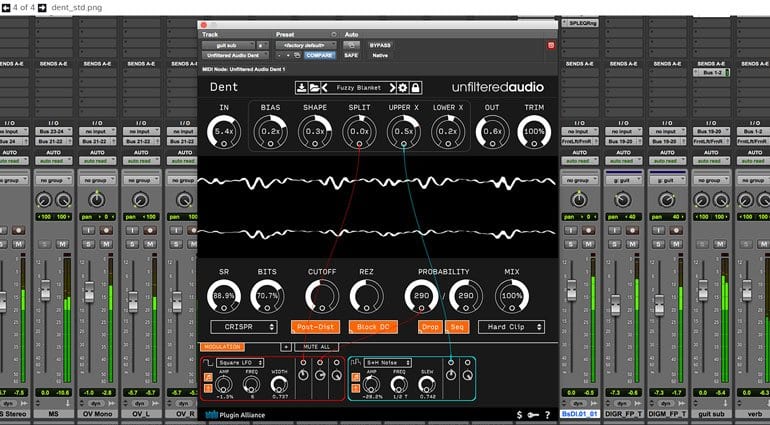Open the guit sub track selector
This screenshot has height=425, width=770.
click(228, 45)
